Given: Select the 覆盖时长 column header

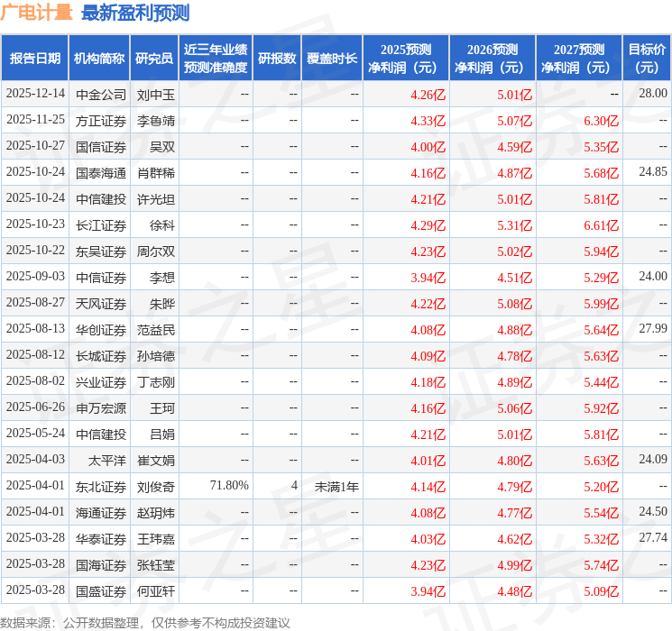Looking at the screenshot, I should click(332, 58).
